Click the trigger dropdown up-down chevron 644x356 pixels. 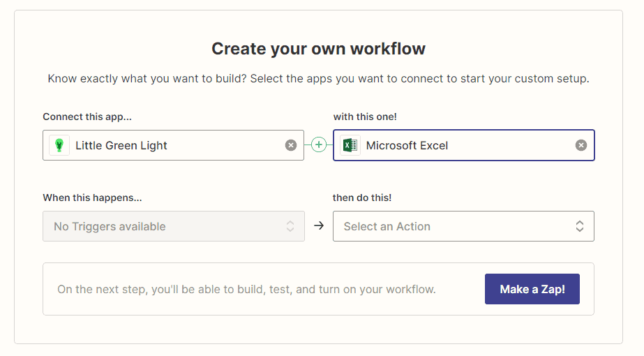(x=290, y=226)
